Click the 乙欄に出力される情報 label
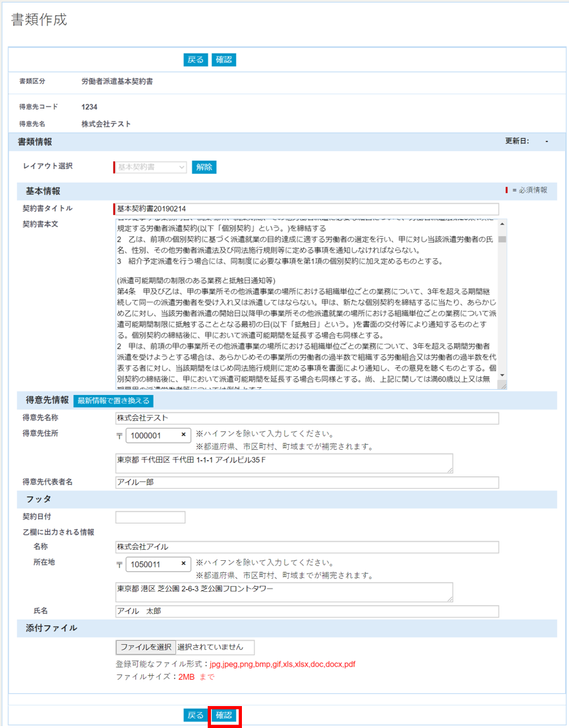This screenshot has height=728, width=569. click(59, 532)
